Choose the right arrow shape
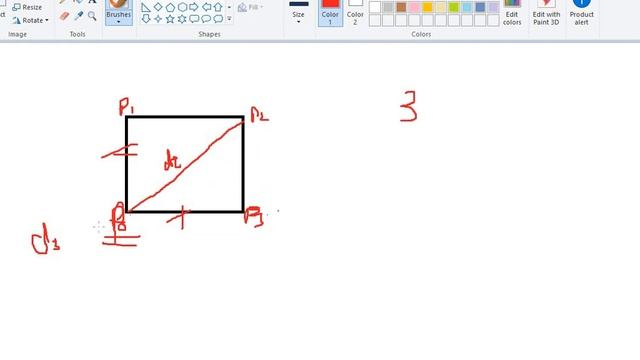The height and width of the screenshot is (360, 640). pyautogui.click(x=194, y=7)
